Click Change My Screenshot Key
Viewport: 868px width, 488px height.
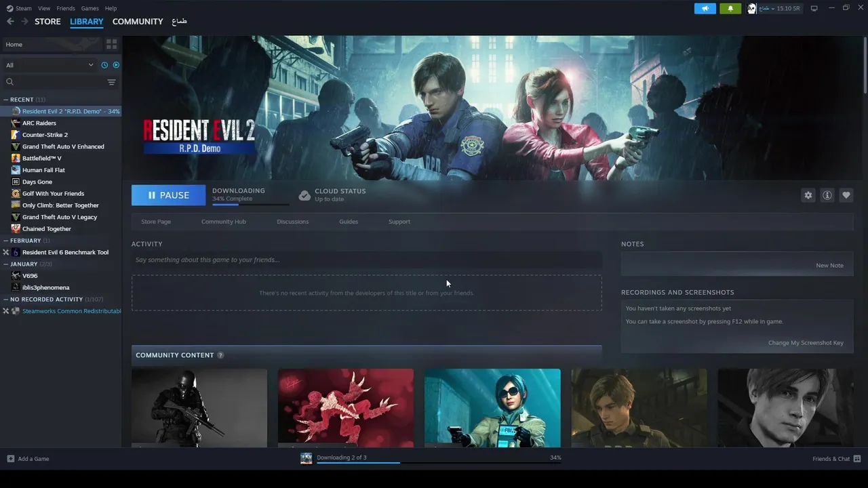tap(806, 343)
